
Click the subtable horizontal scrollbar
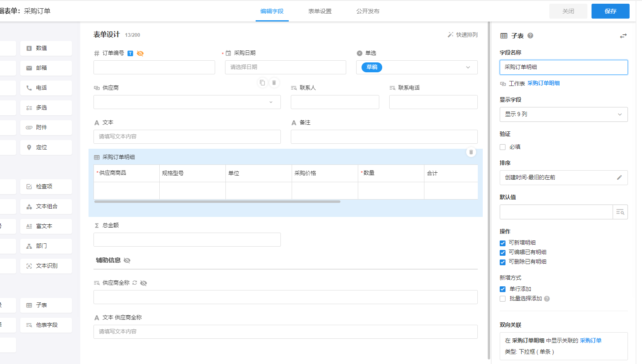click(217, 202)
